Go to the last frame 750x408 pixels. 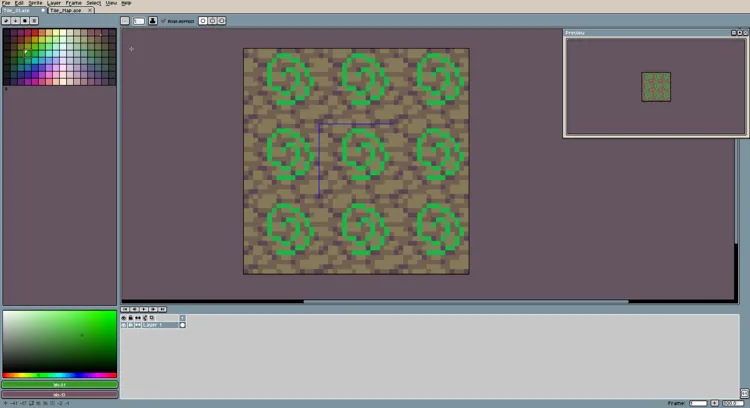click(162, 309)
